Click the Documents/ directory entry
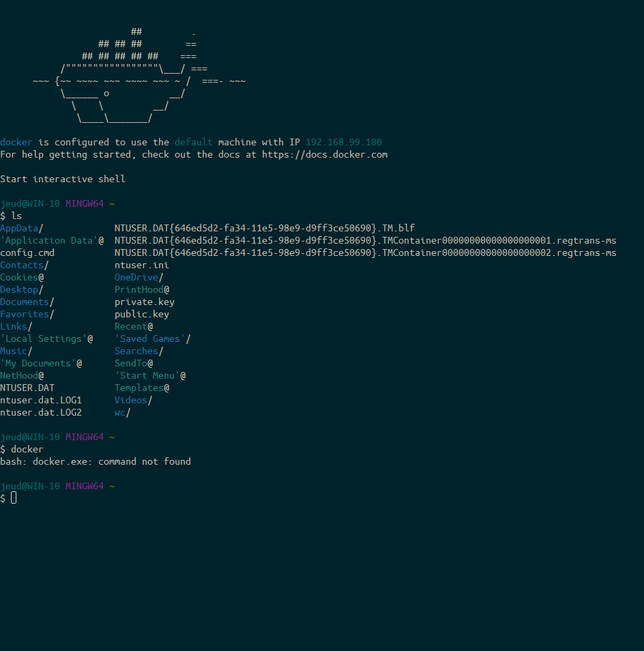 point(27,302)
